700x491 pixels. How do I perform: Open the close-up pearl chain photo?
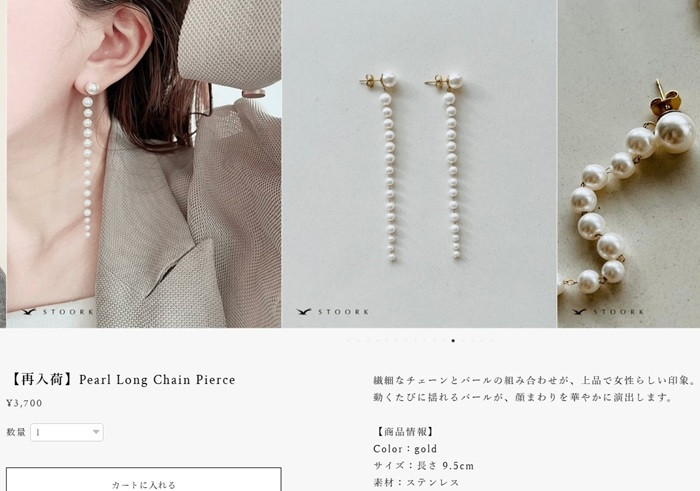(629, 164)
